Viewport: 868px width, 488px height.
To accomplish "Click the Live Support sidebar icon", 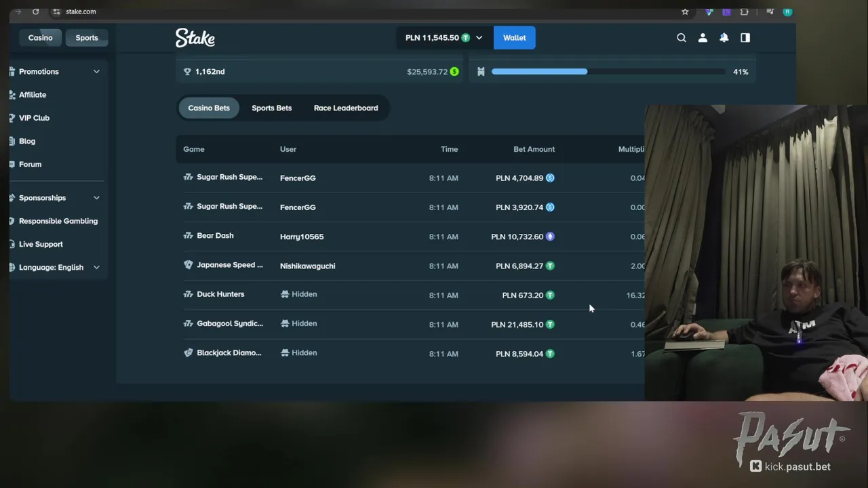I will click(12, 244).
